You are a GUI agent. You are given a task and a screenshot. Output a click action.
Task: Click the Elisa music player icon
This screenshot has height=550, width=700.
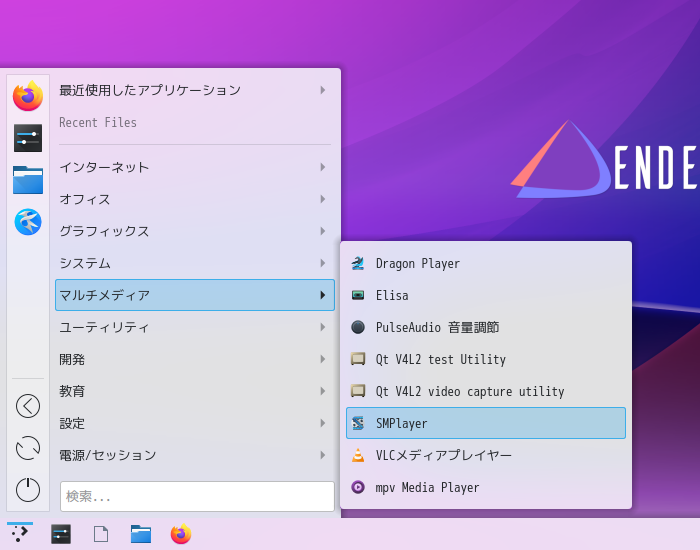(x=358, y=295)
